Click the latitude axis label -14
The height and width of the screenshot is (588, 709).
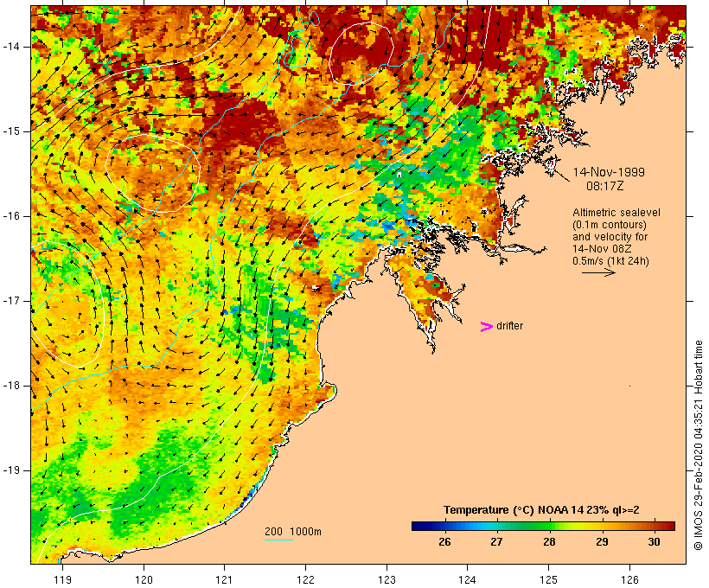[x=11, y=47]
